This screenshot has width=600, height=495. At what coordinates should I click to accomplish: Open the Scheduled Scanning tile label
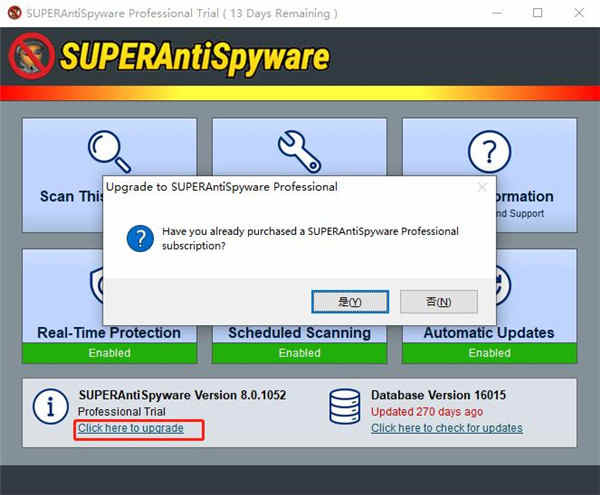pos(299,333)
